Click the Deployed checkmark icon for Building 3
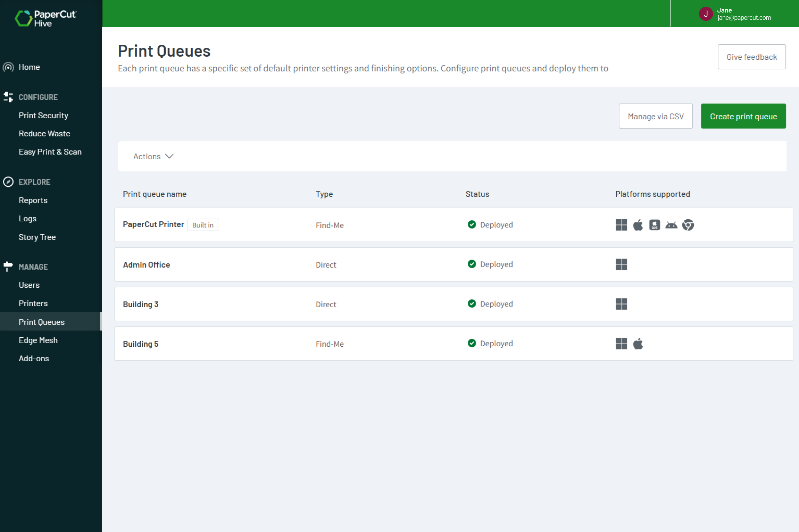Image resolution: width=799 pixels, height=532 pixels. coord(472,304)
